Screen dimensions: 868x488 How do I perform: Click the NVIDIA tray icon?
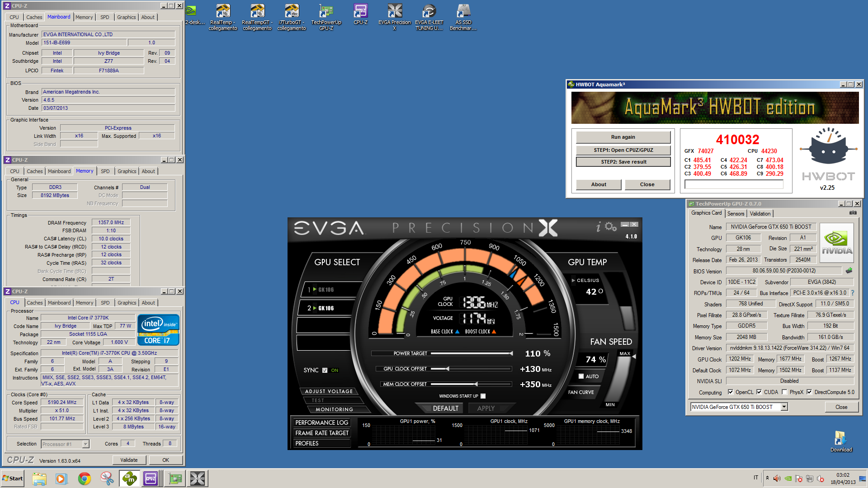[x=788, y=479]
